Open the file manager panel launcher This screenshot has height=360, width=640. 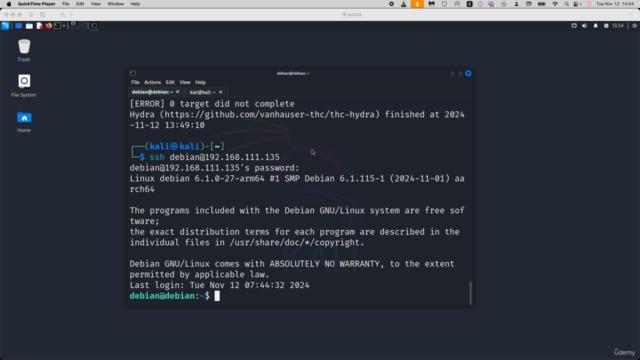(x=29, y=26)
